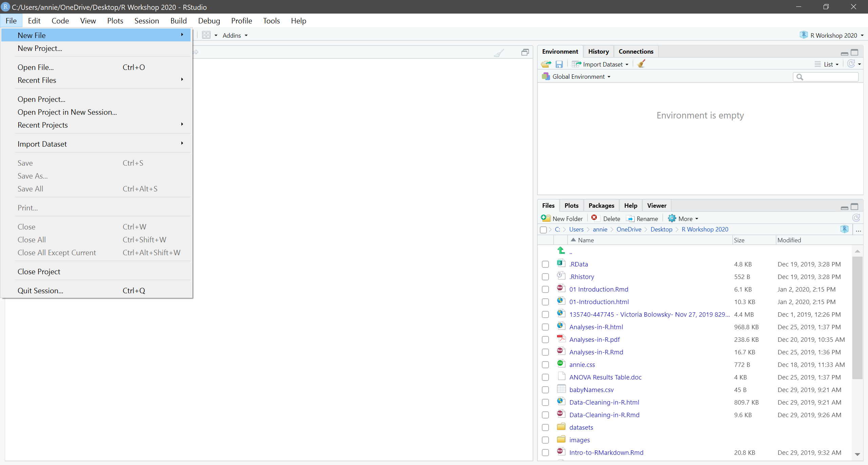
Task: Check the images folder checkbox
Action: (x=545, y=440)
